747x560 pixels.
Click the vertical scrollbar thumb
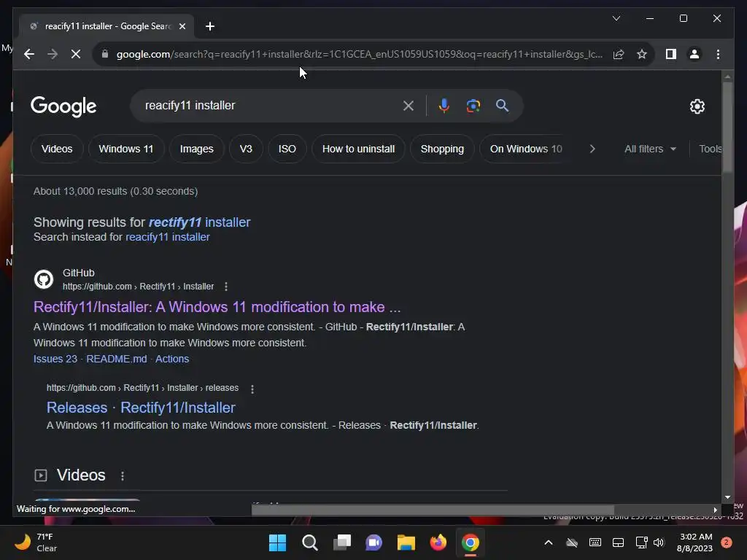coord(727,127)
